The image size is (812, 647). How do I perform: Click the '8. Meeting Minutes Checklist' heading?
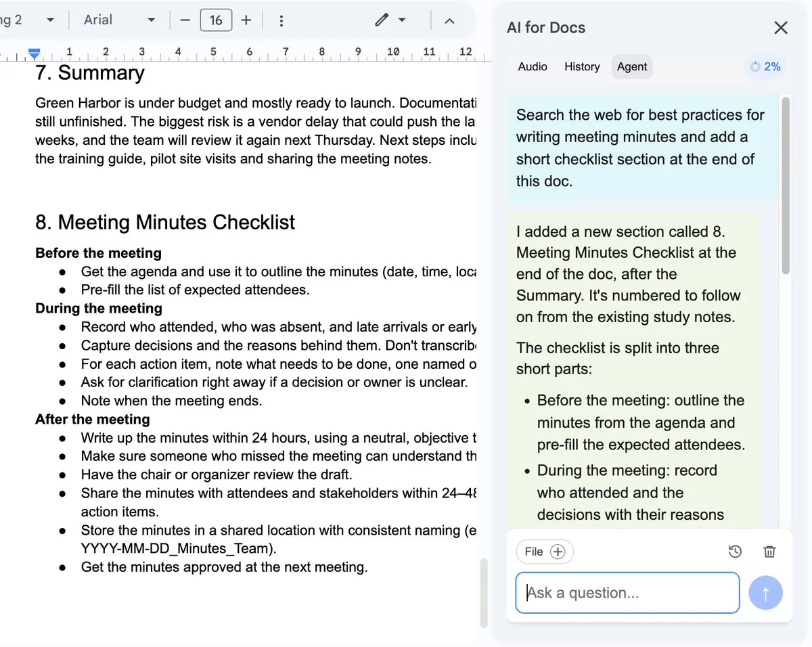point(165,222)
